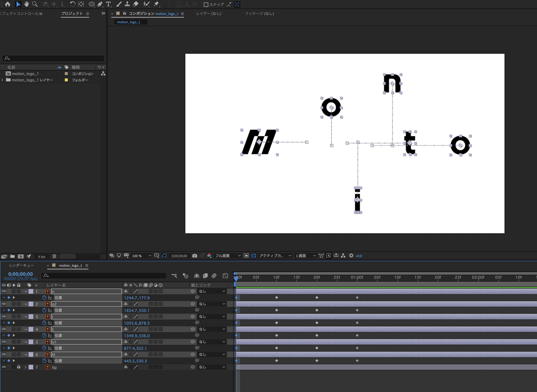This screenshot has width=537, height=392.
Task: Hide the layer 'i' with its eye toggle
Action: coord(4,317)
